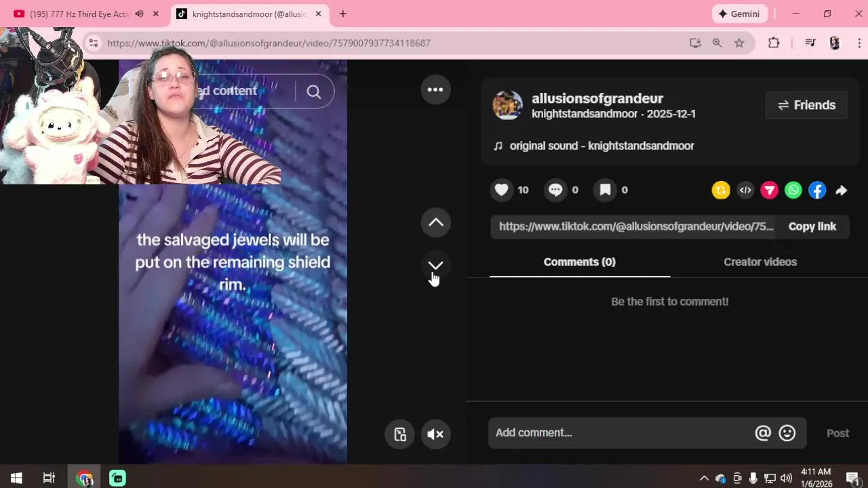Open clock showing 4:11 AM
This screenshot has width=868, height=488.
(x=816, y=478)
